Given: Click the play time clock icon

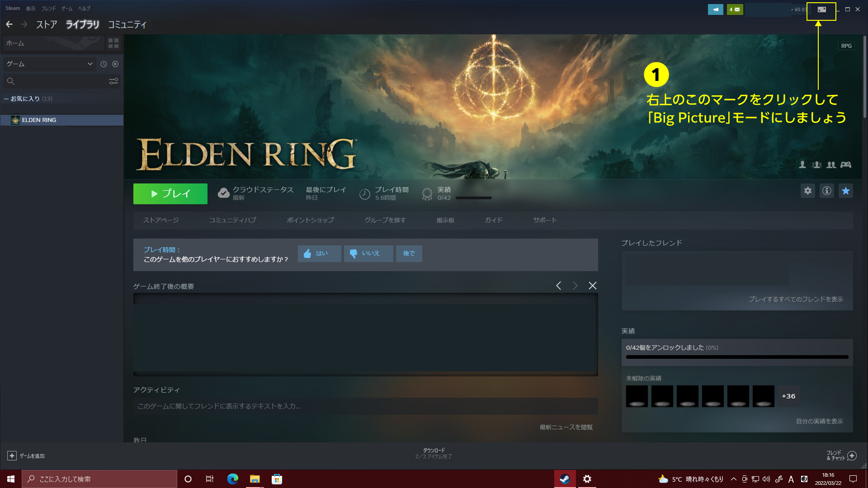Looking at the screenshot, I should click(365, 194).
